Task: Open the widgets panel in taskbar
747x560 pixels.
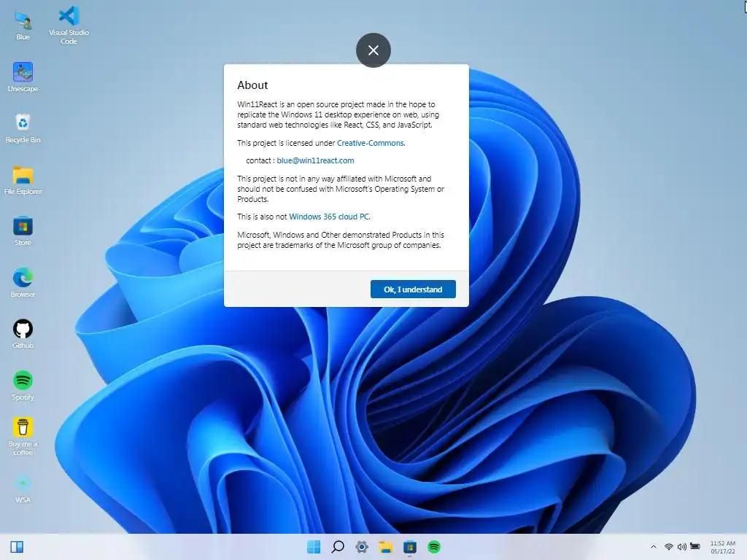Action: 18,547
